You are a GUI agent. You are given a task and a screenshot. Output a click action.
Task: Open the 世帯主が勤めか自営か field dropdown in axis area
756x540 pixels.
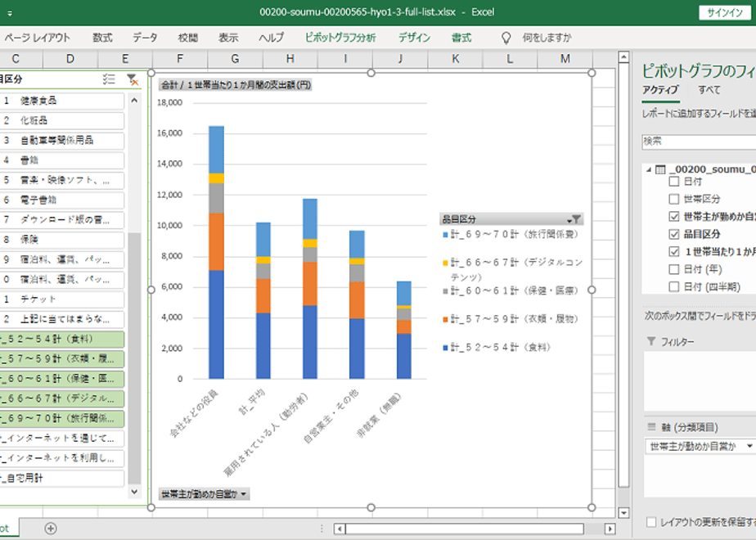click(749, 447)
